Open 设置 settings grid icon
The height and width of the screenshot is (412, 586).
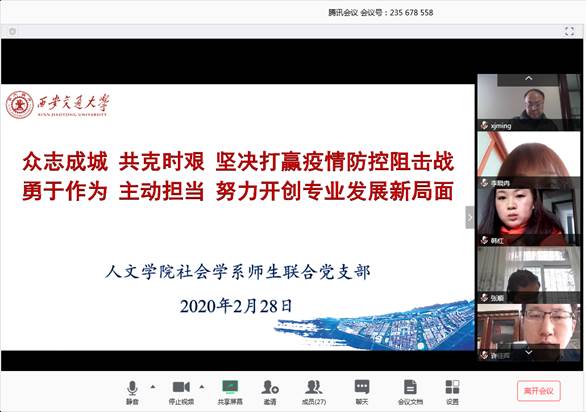452,392
